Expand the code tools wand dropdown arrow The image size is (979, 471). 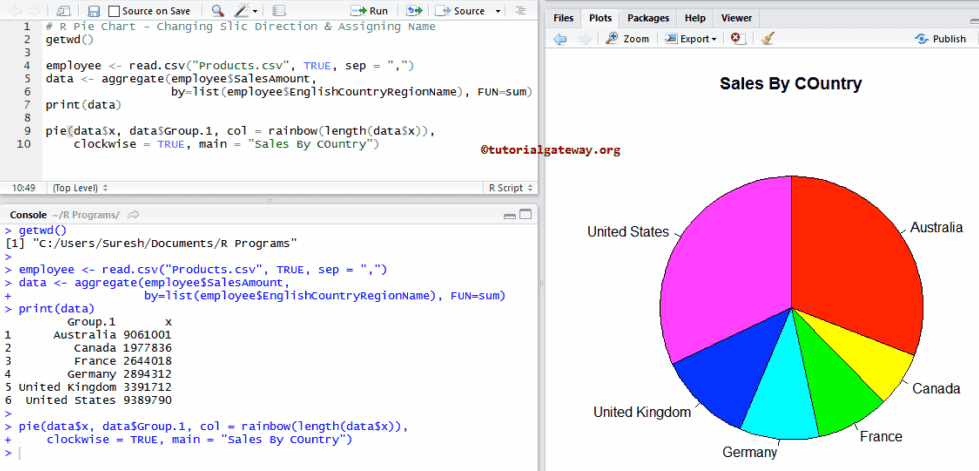click(256, 11)
